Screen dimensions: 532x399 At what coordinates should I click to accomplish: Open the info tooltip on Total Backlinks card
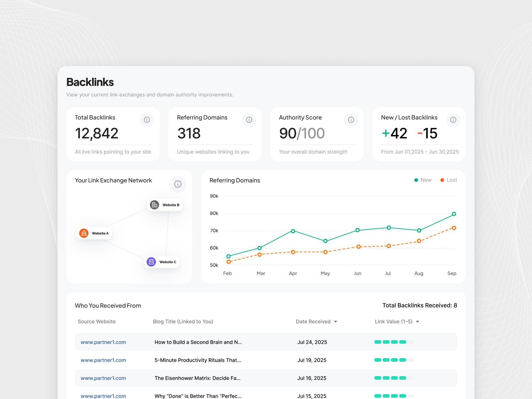(x=147, y=120)
